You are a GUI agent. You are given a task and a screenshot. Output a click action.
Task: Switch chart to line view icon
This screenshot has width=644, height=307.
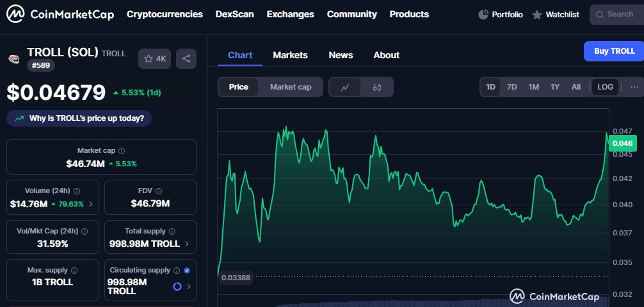(345, 87)
